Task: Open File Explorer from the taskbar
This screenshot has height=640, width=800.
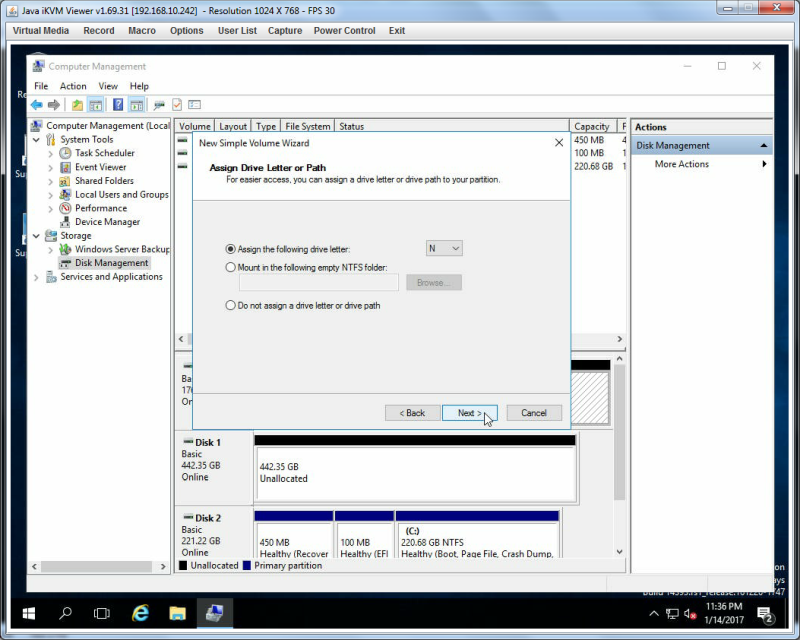Action: pos(178,613)
